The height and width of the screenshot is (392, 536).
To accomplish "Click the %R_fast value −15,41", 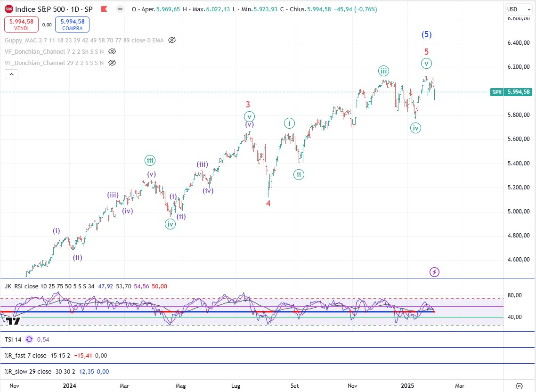I will (x=83, y=355).
